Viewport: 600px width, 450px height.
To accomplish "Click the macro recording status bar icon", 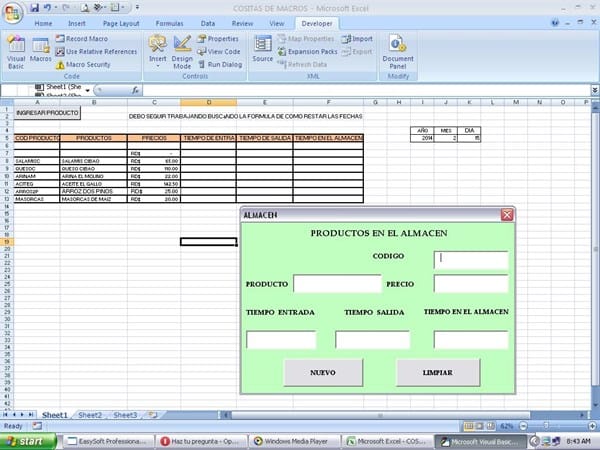I will [x=37, y=426].
